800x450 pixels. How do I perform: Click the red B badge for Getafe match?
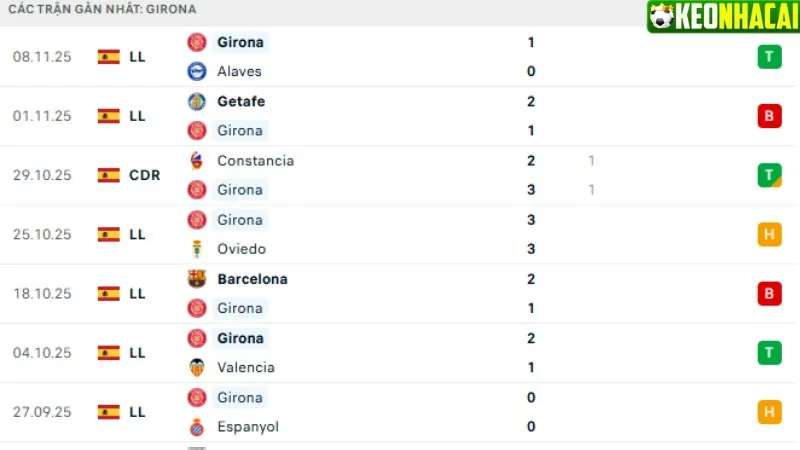[769, 116]
